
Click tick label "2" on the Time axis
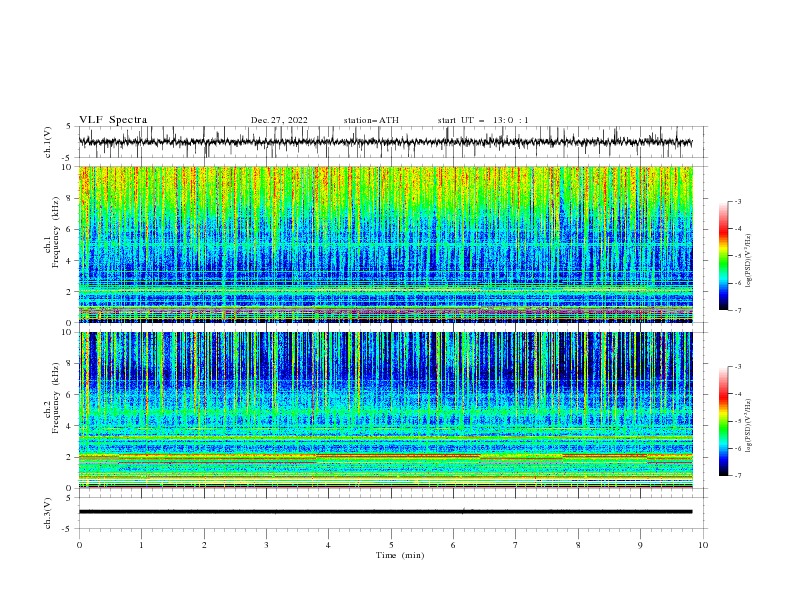(x=204, y=545)
